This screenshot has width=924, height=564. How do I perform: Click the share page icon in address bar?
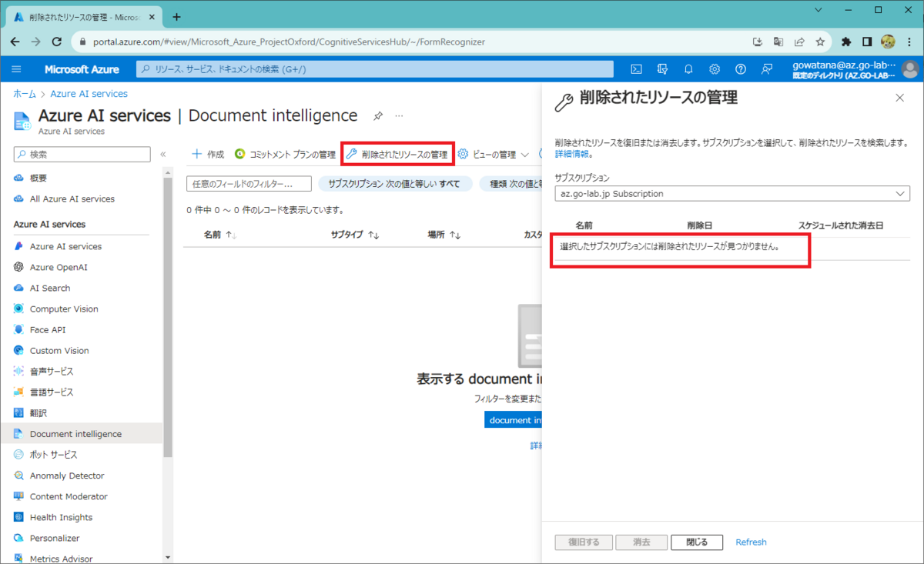click(x=800, y=42)
